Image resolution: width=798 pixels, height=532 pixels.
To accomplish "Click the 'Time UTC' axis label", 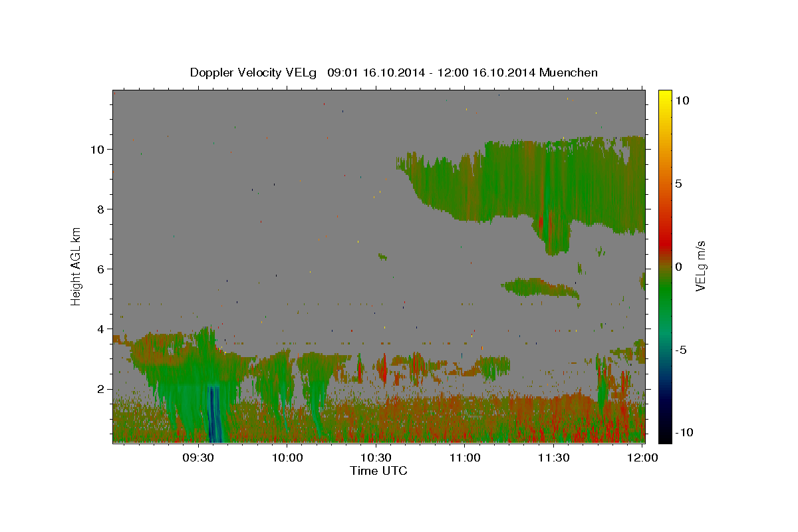I will tap(378, 471).
